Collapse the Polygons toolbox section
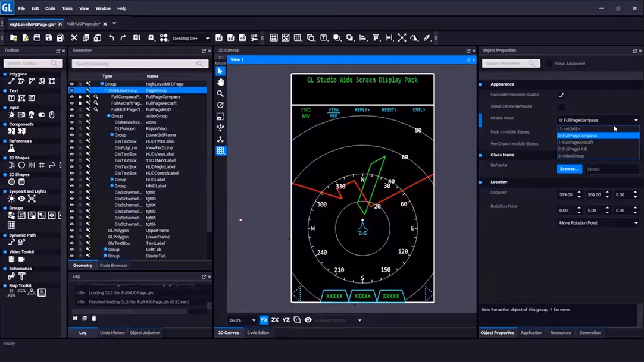 (x=5, y=74)
